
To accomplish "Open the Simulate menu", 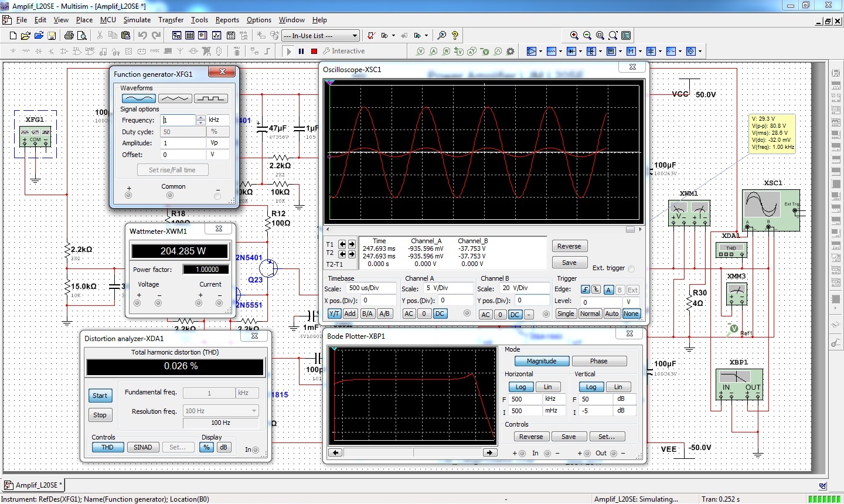I will [137, 20].
